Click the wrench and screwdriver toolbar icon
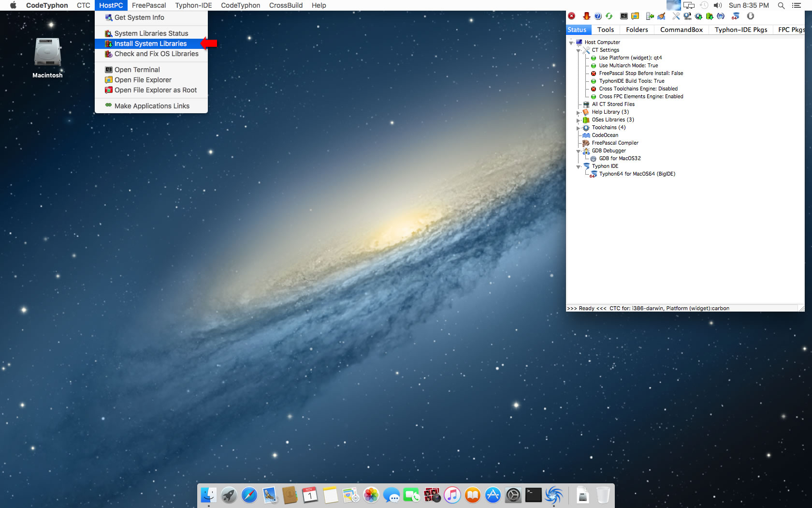This screenshot has height=508, width=812. click(x=676, y=16)
